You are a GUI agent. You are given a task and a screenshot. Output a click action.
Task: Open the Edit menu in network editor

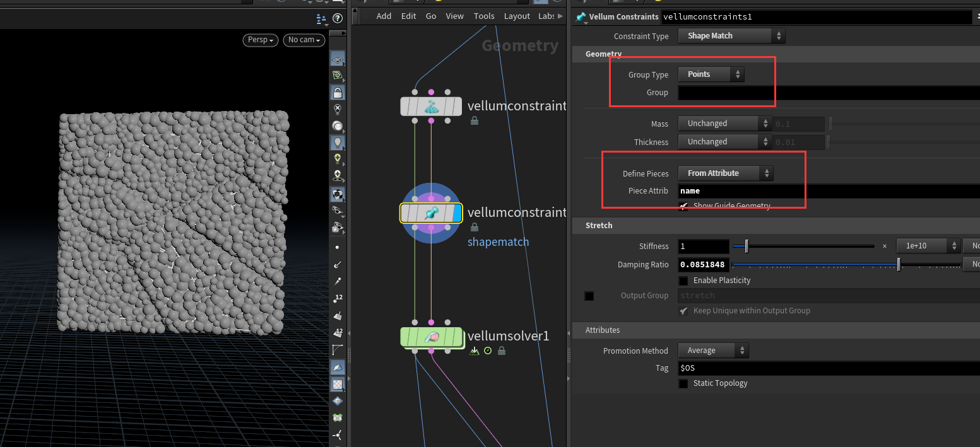pos(409,16)
